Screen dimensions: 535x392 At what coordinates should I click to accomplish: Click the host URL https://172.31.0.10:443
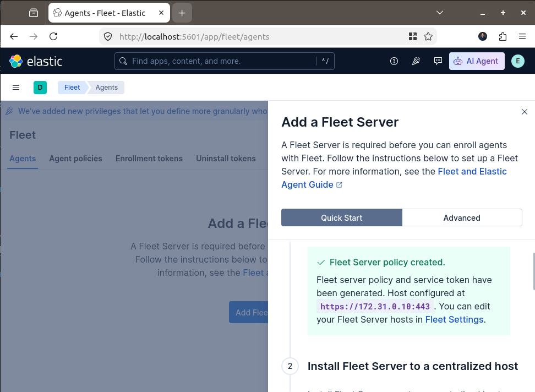[375, 306]
